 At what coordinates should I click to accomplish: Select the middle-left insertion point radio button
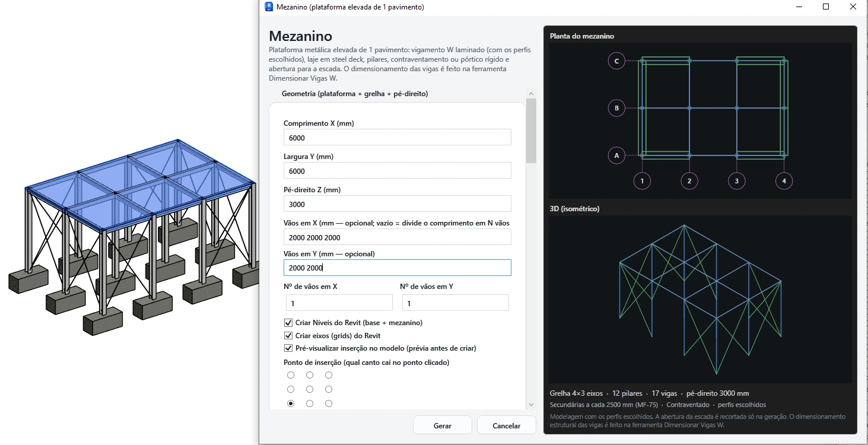[x=291, y=389]
